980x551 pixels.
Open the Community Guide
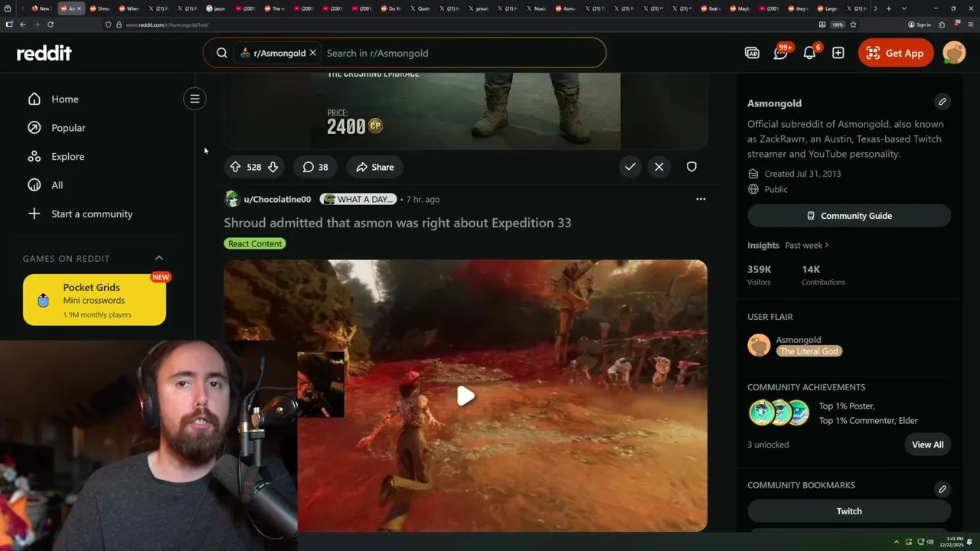point(849,216)
